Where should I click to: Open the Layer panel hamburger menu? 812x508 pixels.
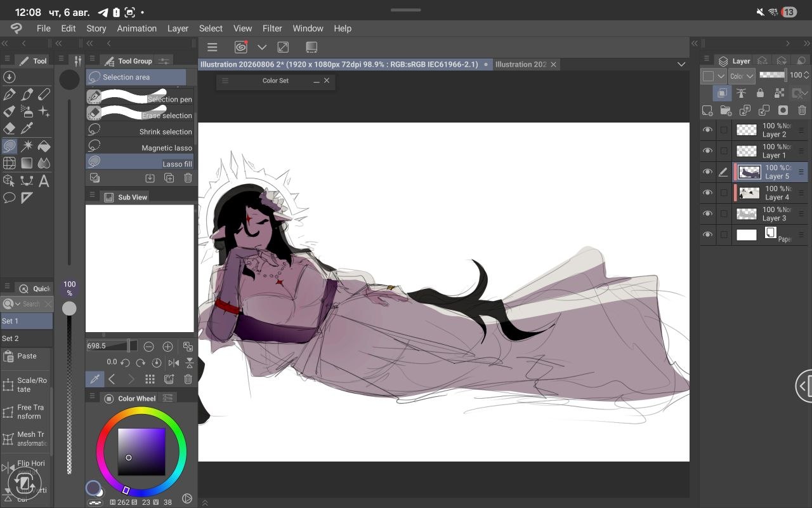click(707, 59)
